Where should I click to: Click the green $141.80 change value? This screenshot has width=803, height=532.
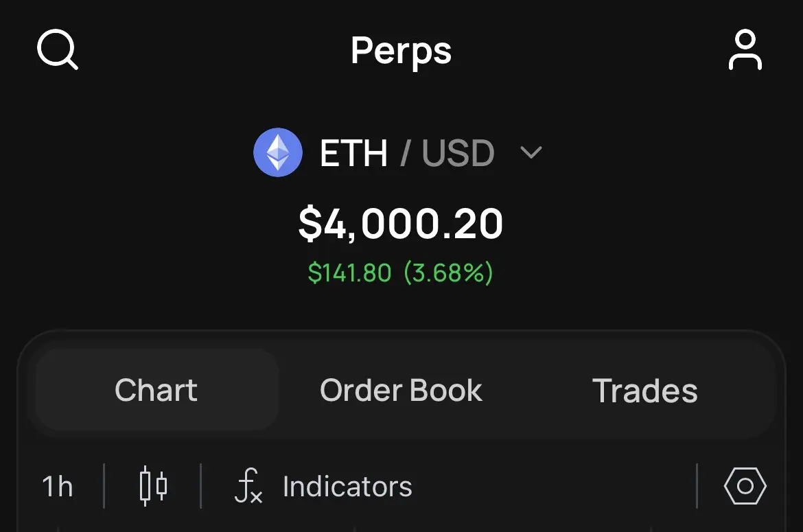(349, 273)
